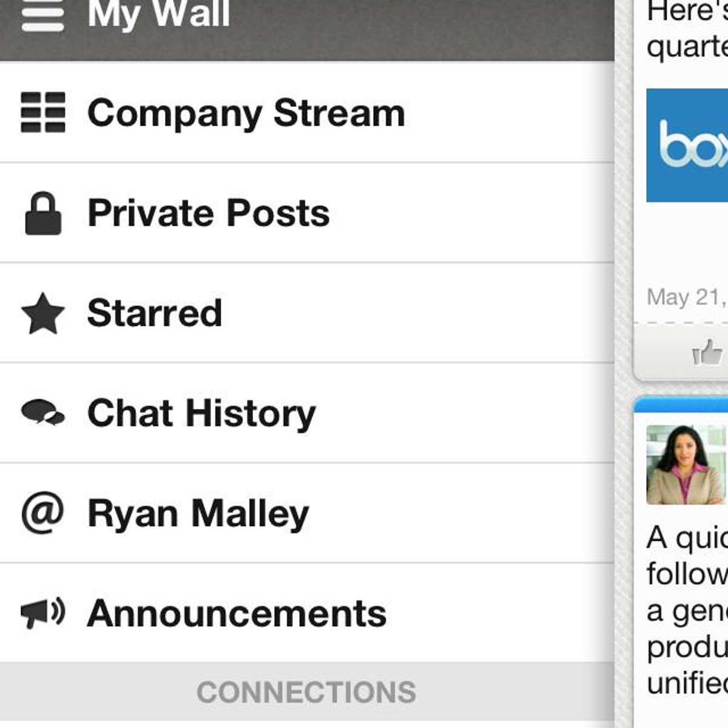Image resolution: width=728 pixels, height=728 pixels.
Task: Select the Starred menu entry
Action: pyautogui.click(x=307, y=314)
